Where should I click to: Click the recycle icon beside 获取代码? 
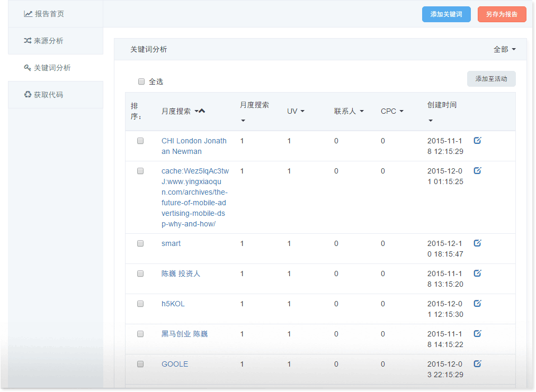(28, 95)
